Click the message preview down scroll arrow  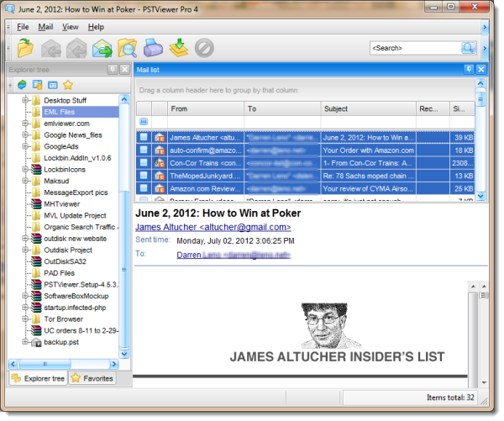tap(484, 382)
